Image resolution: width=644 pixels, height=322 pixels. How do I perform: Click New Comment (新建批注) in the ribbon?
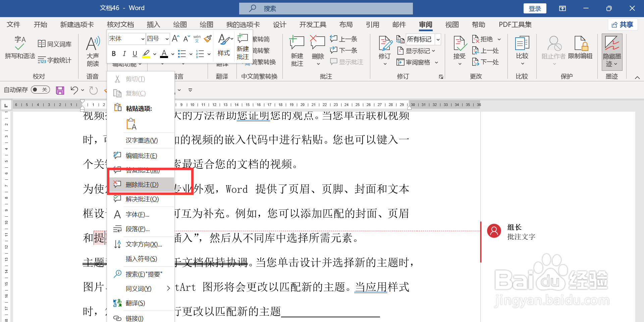pyautogui.click(x=297, y=51)
